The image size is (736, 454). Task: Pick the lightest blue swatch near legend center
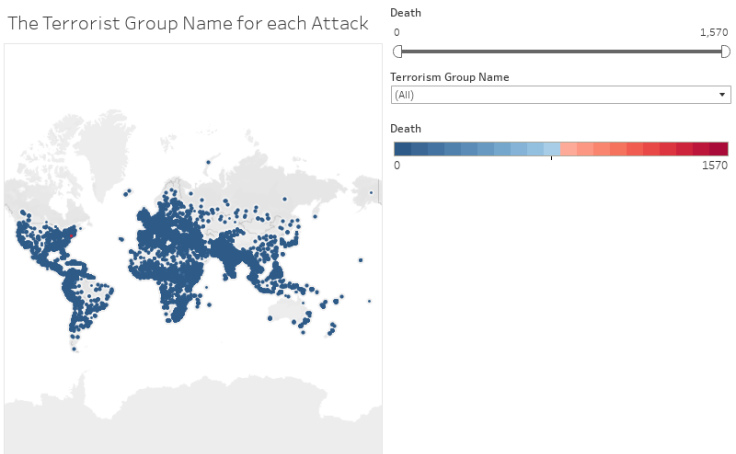(x=552, y=149)
